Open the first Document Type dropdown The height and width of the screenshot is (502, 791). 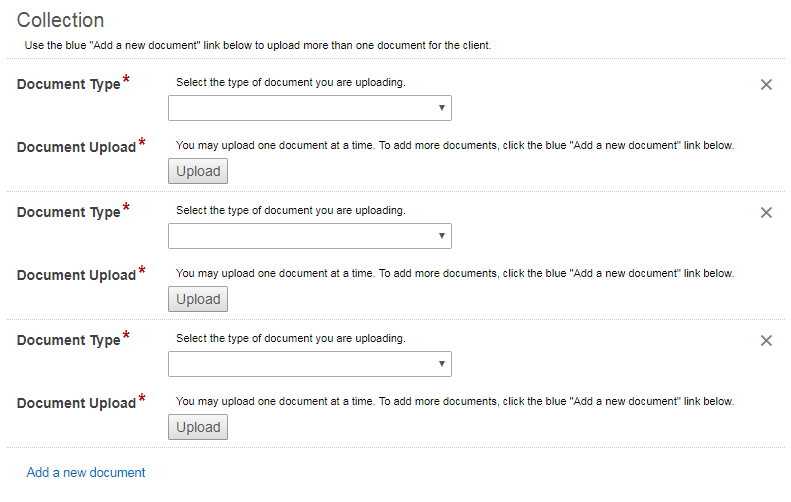310,108
